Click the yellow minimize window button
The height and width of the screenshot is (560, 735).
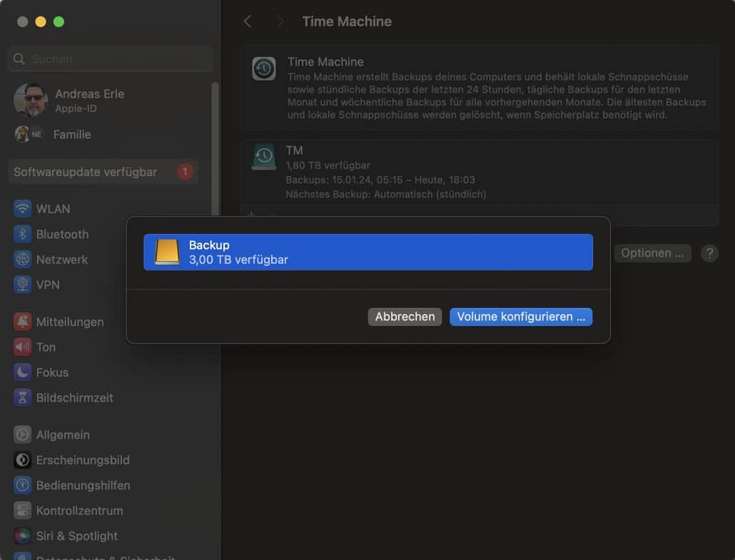click(41, 21)
